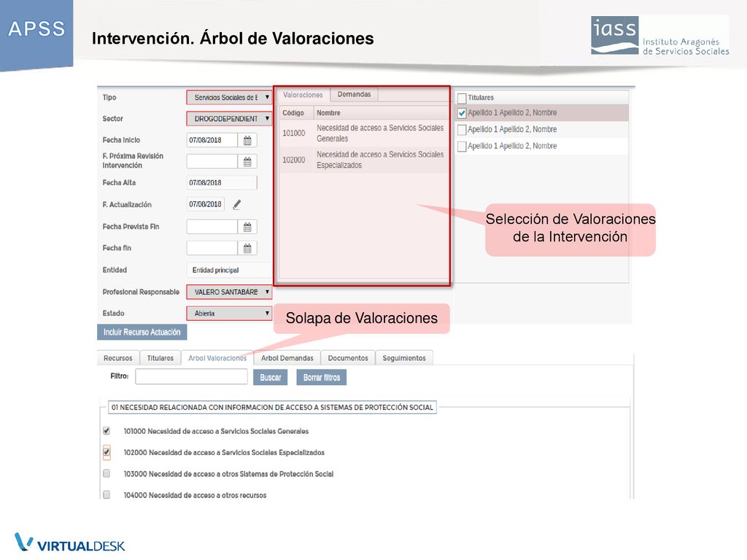Open the Tipo dropdown
Viewport: 747px width, 560px height.
pos(229,97)
